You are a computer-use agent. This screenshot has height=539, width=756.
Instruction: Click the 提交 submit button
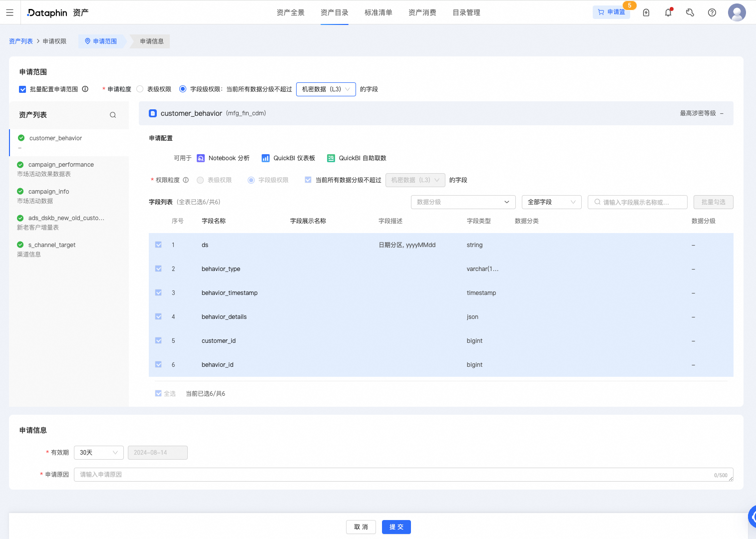click(396, 527)
